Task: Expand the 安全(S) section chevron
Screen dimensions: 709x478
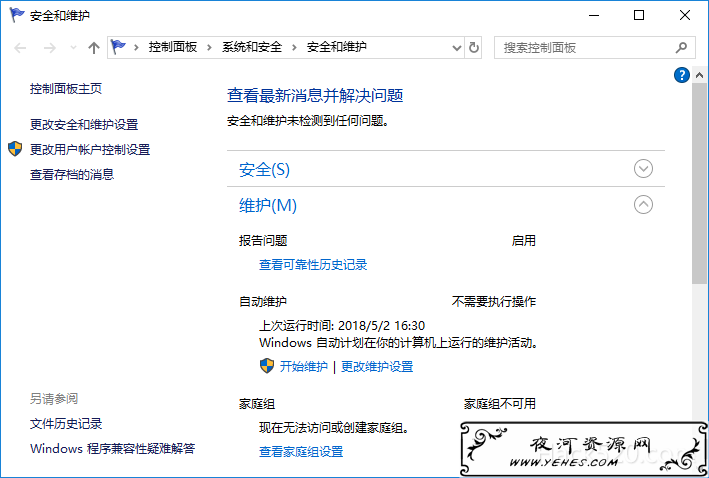Action: pyautogui.click(x=643, y=169)
